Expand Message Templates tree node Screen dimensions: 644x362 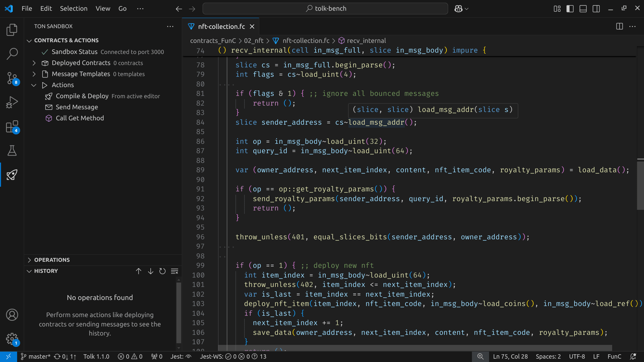pyautogui.click(x=34, y=74)
